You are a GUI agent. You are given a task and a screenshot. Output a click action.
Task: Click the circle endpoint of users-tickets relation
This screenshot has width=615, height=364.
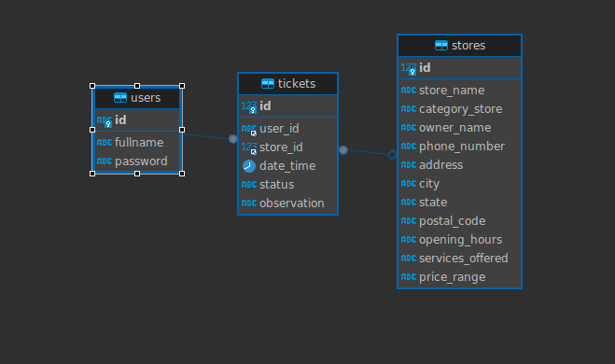point(233,139)
